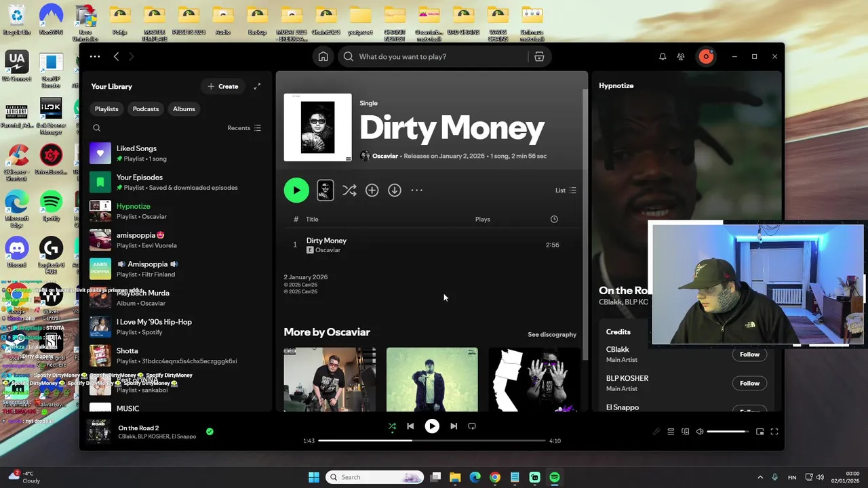Seek in the song progress bar
This screenshot has height=488, width=868.
(x=432, y=441)
